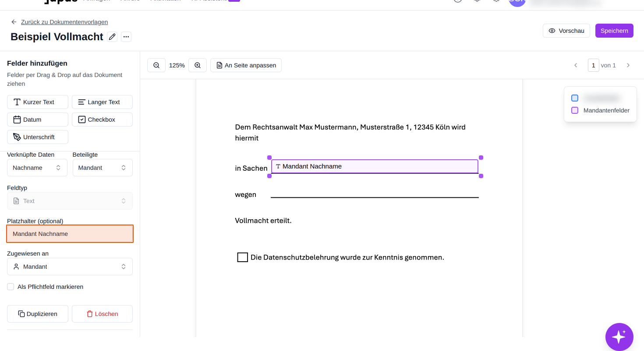The image size is (644, 351).
Task: Open the Zugewiesen an dropdown
Action: point(70,267)
